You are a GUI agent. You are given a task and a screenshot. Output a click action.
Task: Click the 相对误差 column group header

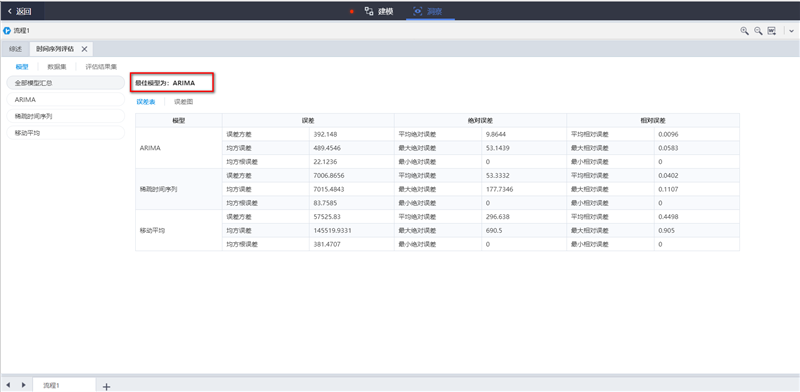(653, 120)
